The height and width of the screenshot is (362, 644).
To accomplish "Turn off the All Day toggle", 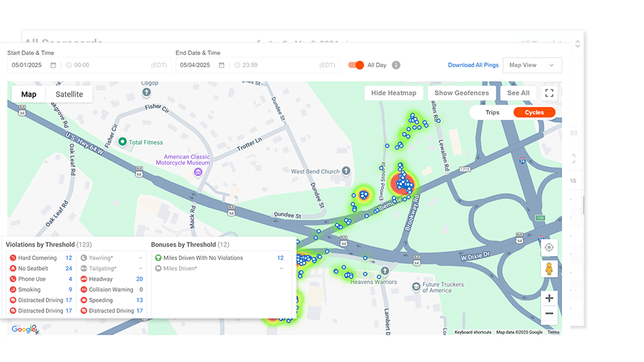I will click(x=356, y=65).
